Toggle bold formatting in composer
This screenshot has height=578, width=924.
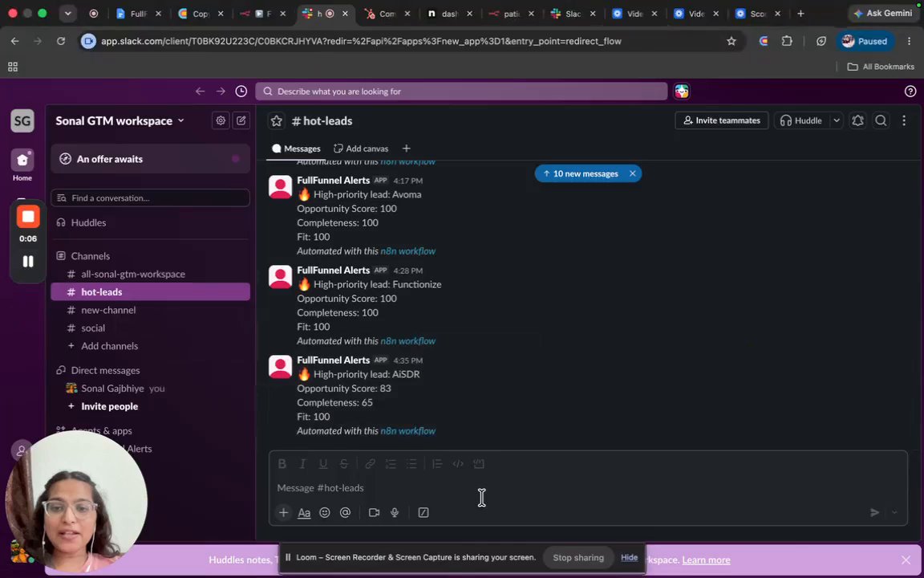282,464
